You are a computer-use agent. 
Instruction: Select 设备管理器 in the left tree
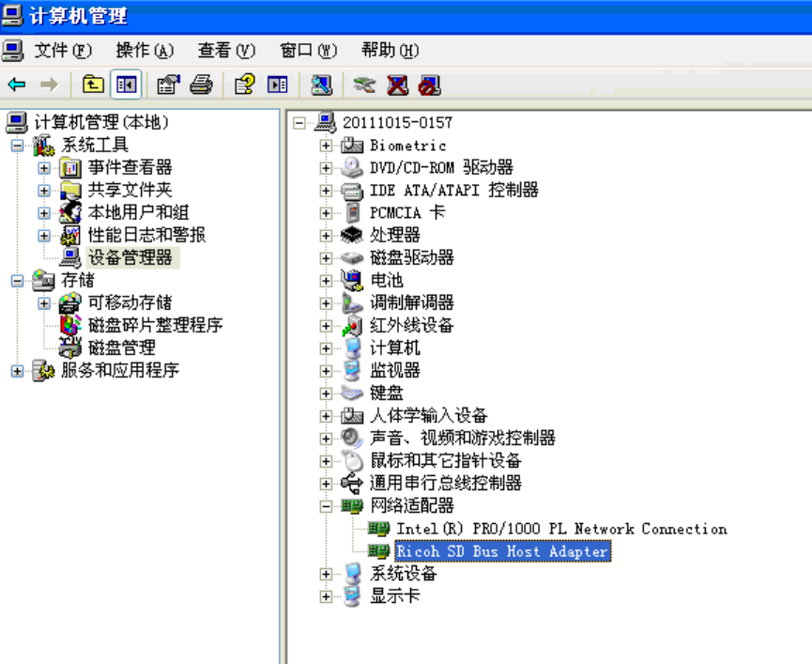click(x=130, y=257)
